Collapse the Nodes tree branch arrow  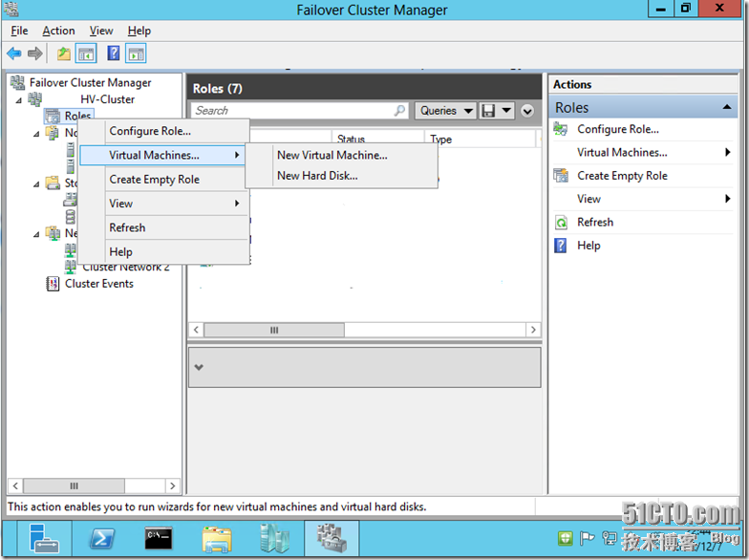[x=36, y=134]
